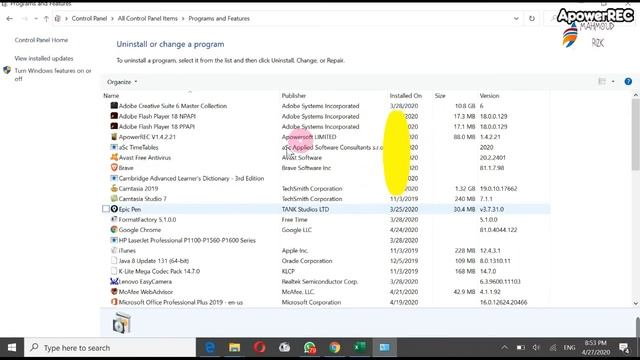Open the taskbar clock showing 8:53 PM
Viewport: 640px width, 360px height.
[596, 347]
